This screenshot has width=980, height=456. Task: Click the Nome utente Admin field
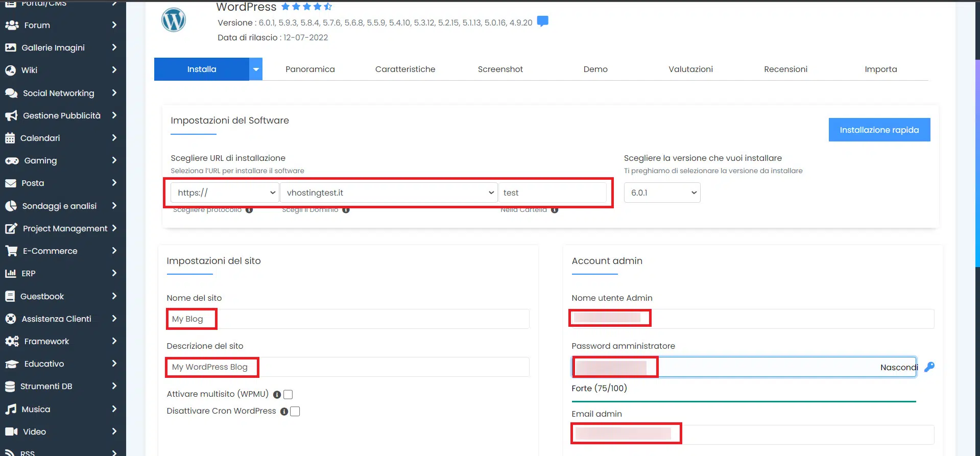click(753, 319)
